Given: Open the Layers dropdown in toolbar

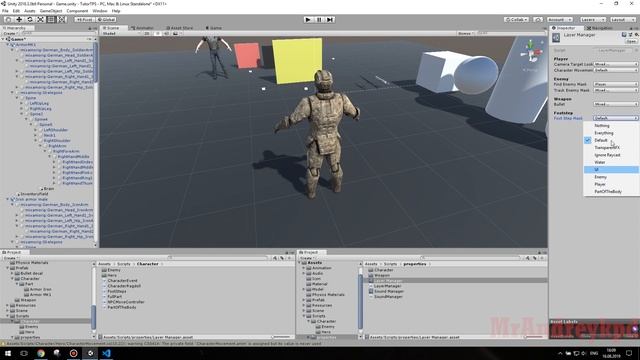Looking at the screenshot, I should coord(592,20).
